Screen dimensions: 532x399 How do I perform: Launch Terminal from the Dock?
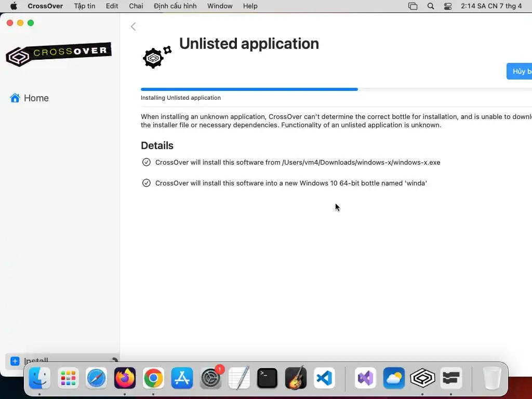coord(268,378)
